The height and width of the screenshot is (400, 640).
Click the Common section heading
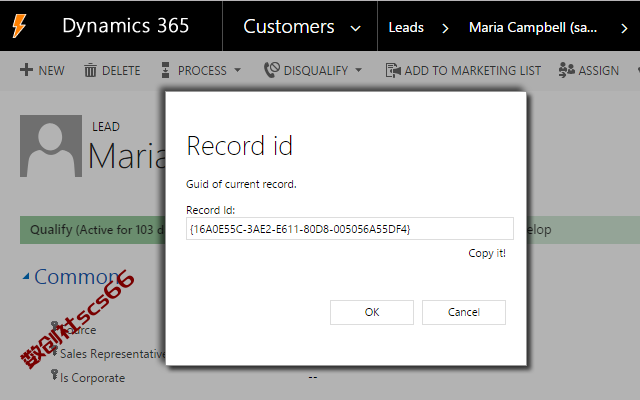pos(77,277)
